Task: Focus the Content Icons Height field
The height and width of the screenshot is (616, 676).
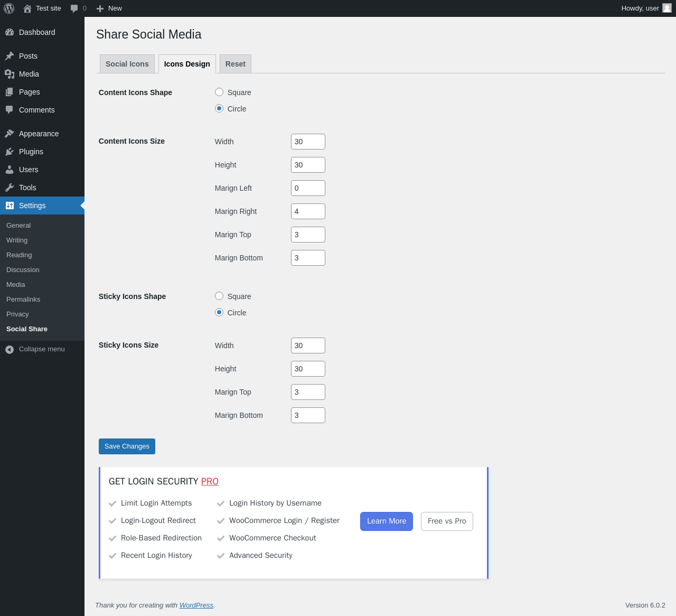Action: (308, 165)
